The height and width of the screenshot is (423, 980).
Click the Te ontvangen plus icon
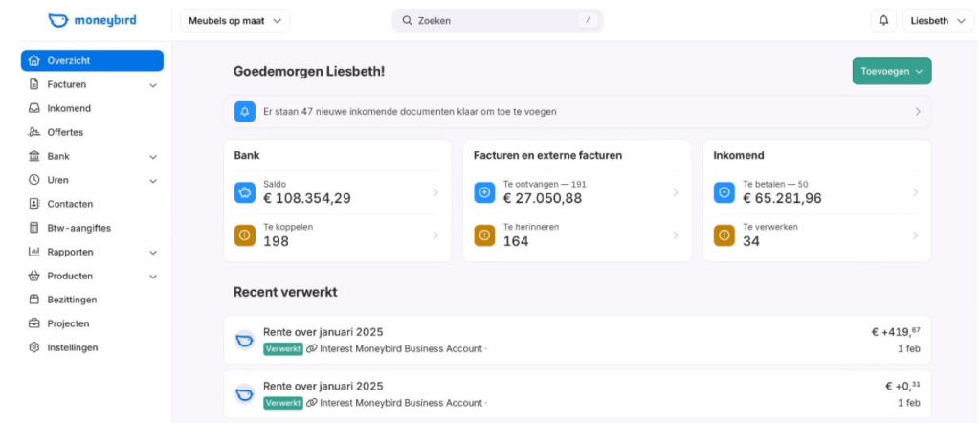click(484, 192)
